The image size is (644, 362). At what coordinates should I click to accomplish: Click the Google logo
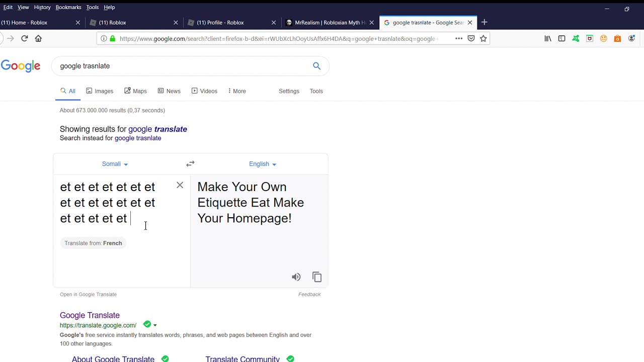coord(21,66)
